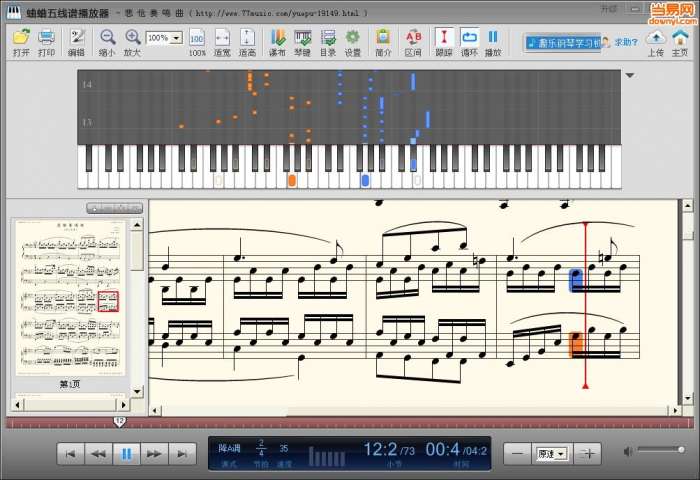Toggle the waterfall (瀑布) display
This screenshot has height=480, width=700.
click(277, 38)
